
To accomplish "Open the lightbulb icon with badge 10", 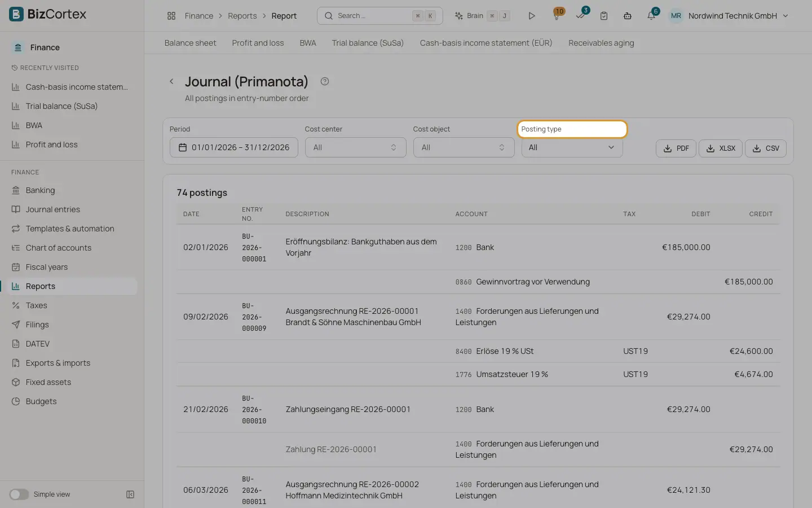I will coord(557,16).
